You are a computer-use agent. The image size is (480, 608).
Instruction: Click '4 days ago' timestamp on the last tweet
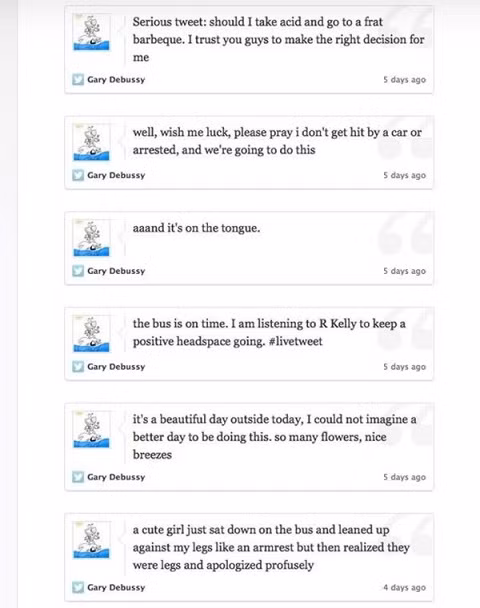(404, 587)
